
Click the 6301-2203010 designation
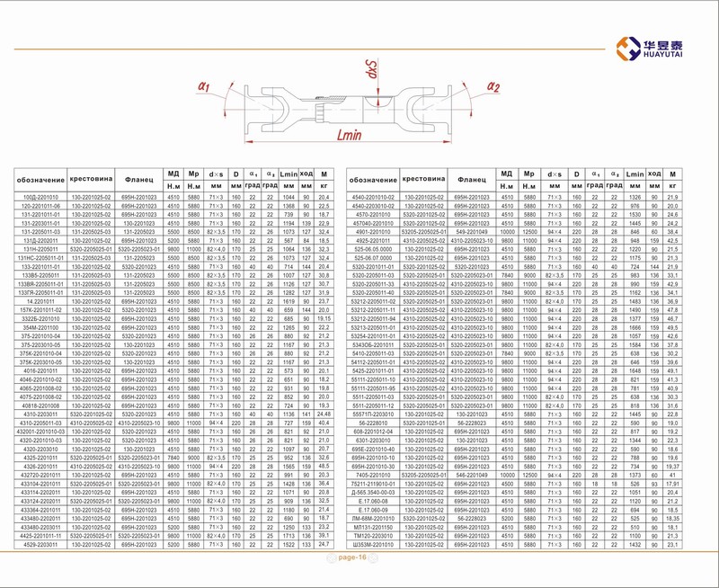point(373,441)
